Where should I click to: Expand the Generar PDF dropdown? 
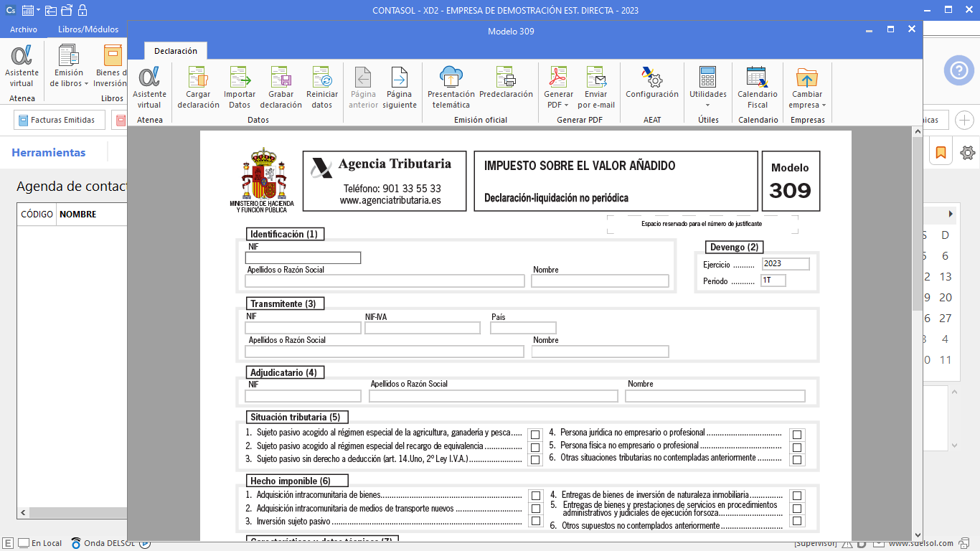(558, 105)
